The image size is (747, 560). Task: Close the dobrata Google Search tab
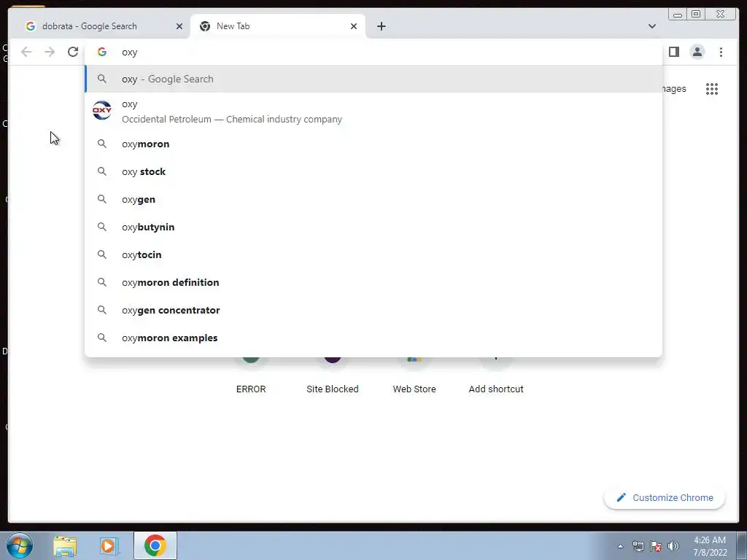pyautogui.click(x=179, y=26)
